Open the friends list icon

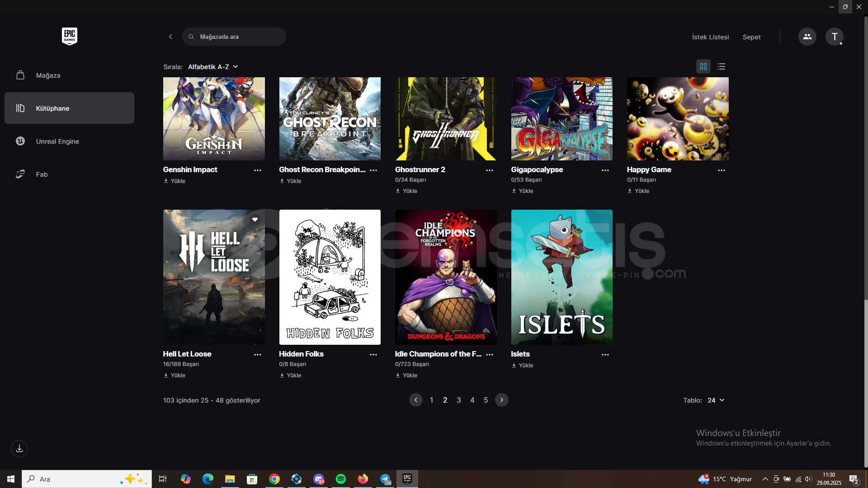pos(807,37)
